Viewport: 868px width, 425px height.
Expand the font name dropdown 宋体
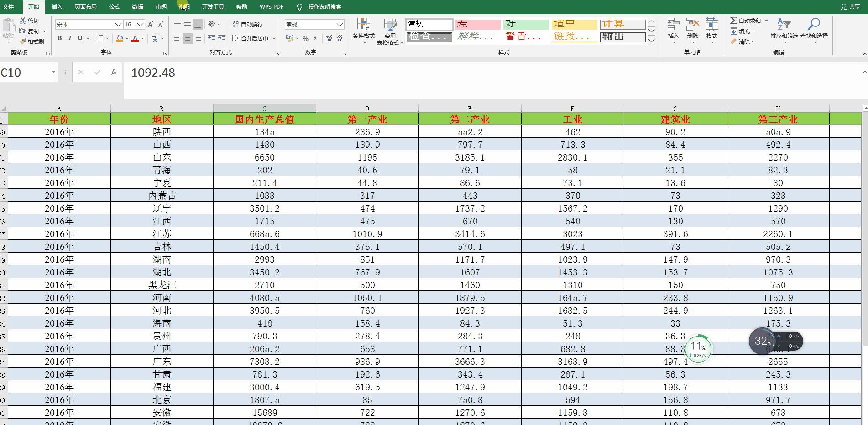(118, 25)
